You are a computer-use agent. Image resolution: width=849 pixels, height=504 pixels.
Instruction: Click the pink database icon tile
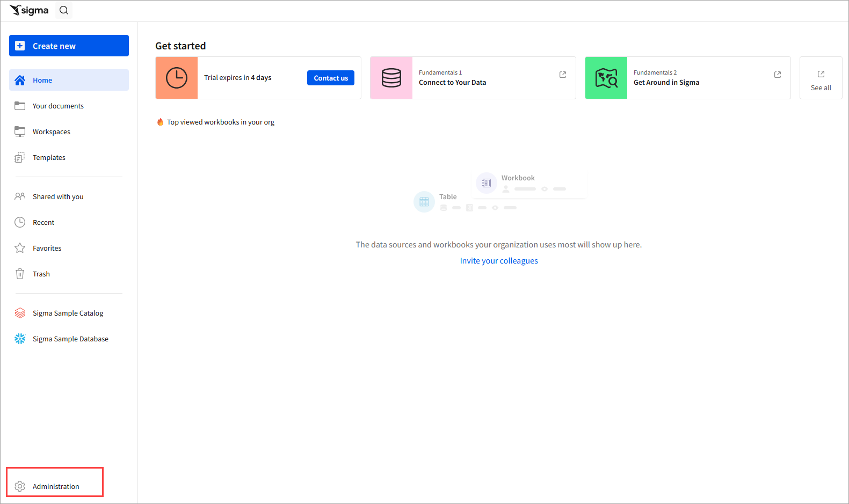[391, 78]
